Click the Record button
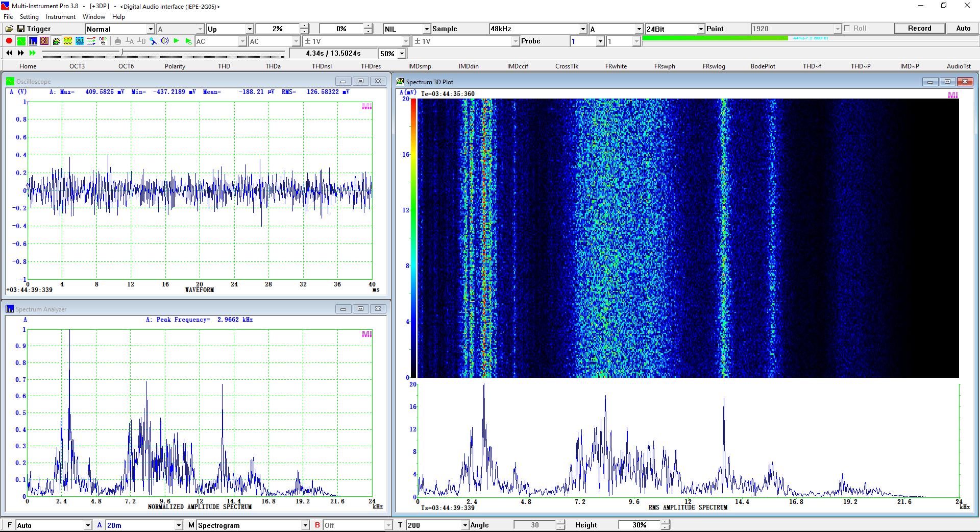980x532 pixels. click(919, 29)
